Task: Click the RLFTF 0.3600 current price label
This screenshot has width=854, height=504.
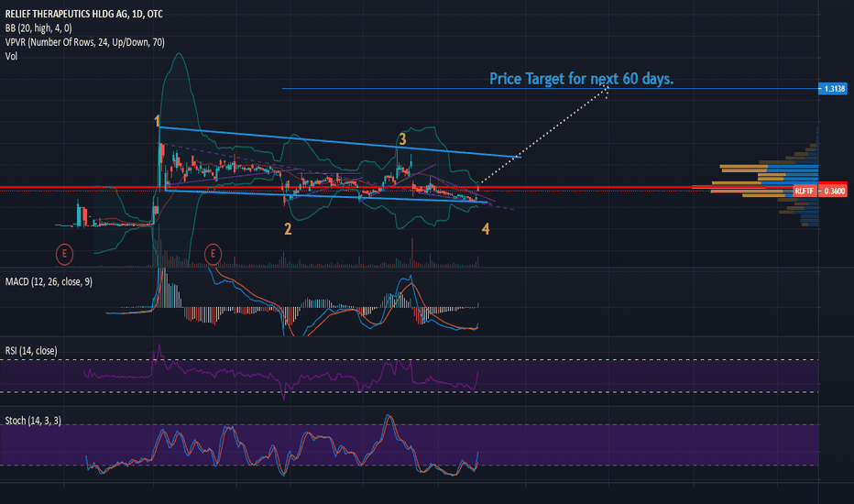Action: coord(820,191)
